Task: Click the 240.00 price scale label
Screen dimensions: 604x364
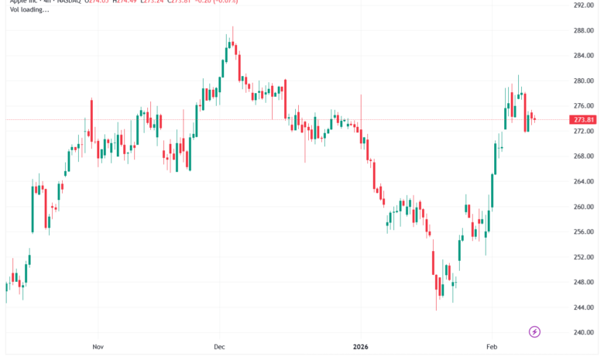Action: 583,333
